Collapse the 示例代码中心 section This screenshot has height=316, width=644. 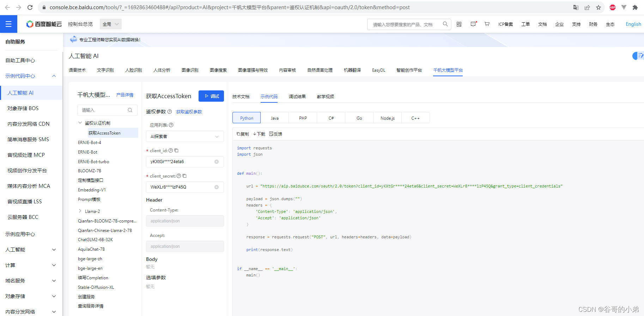point(54,76)
